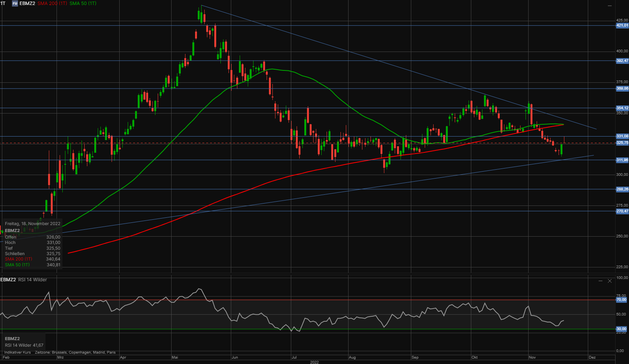Image resolution: width=629 pixels, height=364 pixels.
Task: Click the 421,01 horizontal price level tag
Action: pos(622,25)
